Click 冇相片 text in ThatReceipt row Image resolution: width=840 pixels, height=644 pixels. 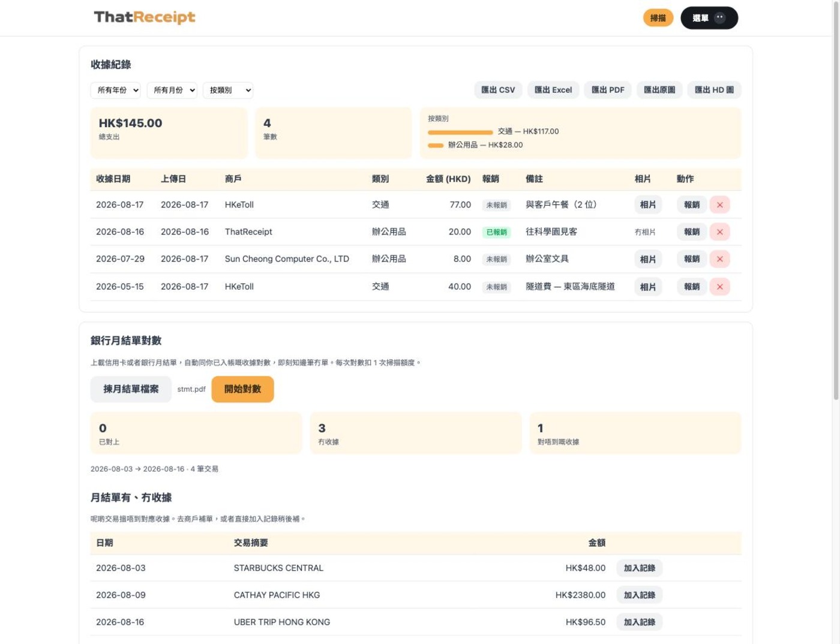pyautogui.click(x=645, y=232)
